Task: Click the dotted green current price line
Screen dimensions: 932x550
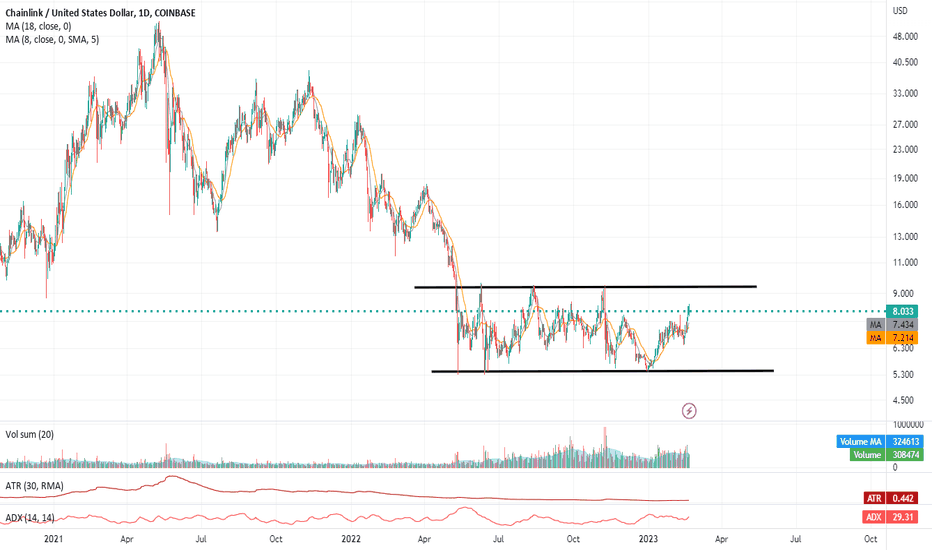Action: click(443, 311)
